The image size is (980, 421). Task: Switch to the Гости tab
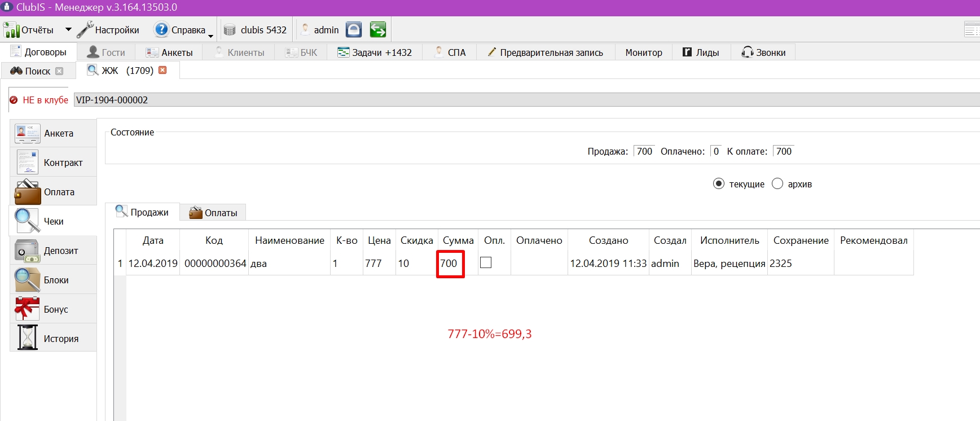(106, 52)
